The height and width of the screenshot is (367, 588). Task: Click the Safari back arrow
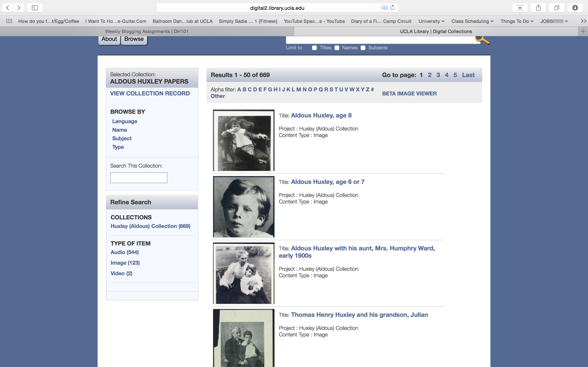coord(8,8)
